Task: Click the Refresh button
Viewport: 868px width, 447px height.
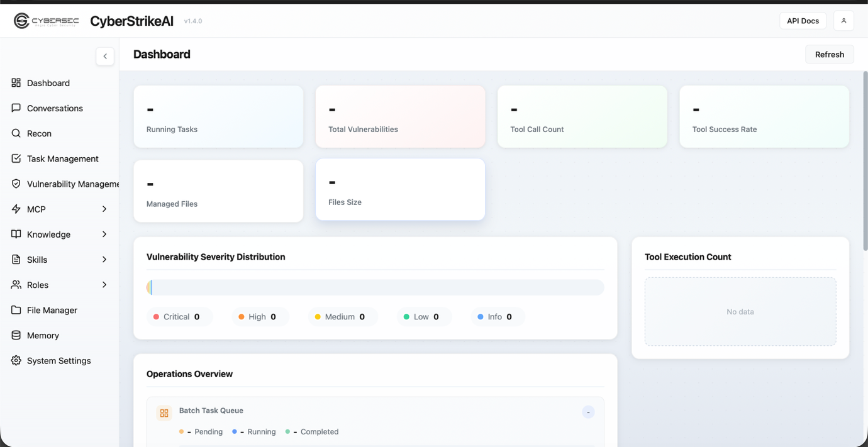Action: pyautogui.click(x=829, y=55)
